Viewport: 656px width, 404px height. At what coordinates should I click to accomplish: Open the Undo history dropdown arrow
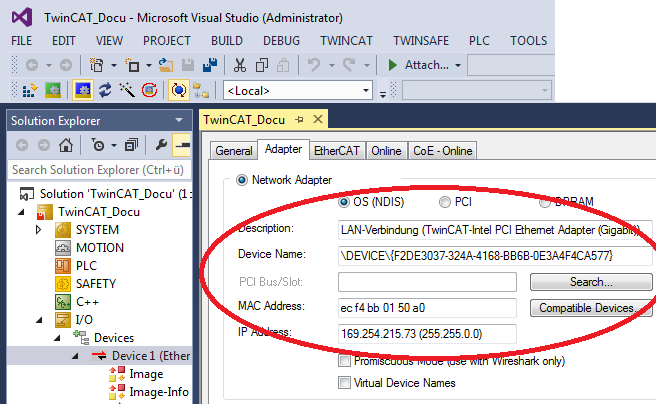332,66
